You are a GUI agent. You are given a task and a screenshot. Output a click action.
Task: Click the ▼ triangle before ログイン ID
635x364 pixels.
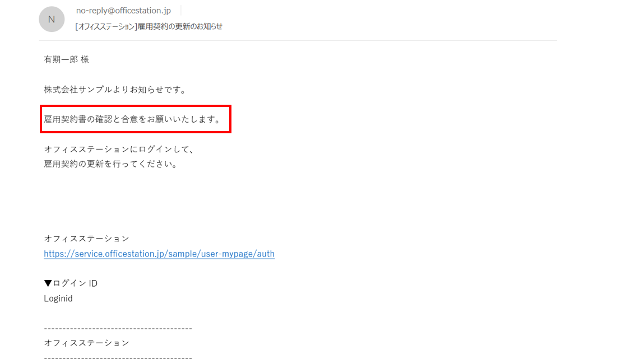[48, 283]
